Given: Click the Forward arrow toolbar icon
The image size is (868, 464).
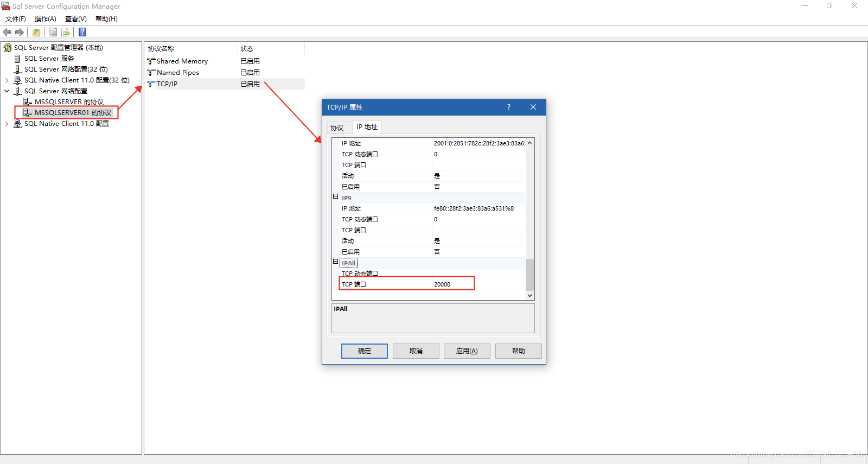Looking at the screenshot, I should click(x=20, y=32).
